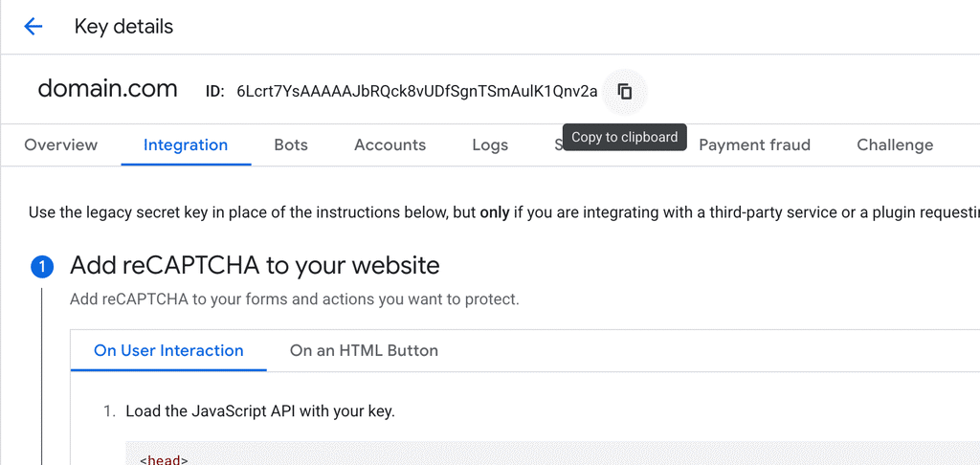Copy the key ID to clipboard
Screen dimensions: 980x465
[625, 92]
